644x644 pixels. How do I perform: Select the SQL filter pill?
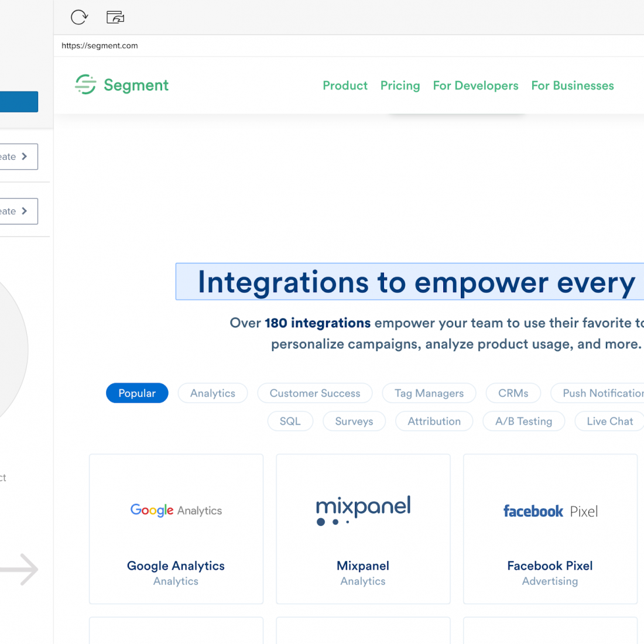pos(290,421)
